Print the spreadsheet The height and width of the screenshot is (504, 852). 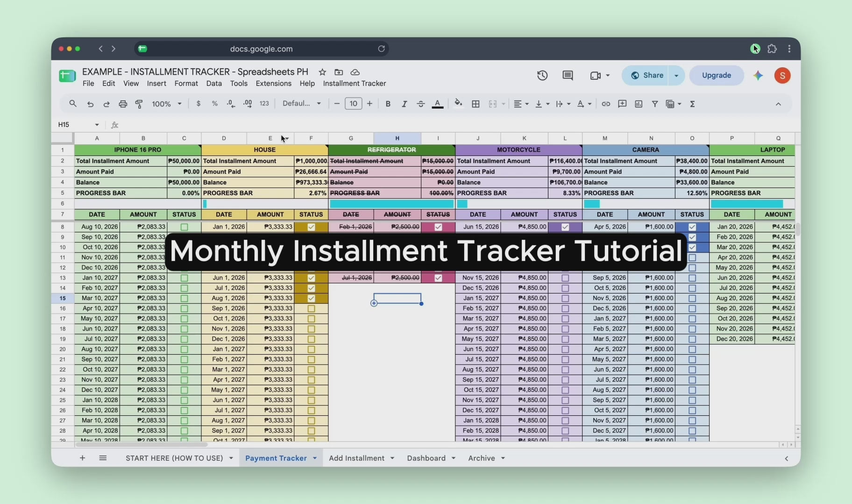click(x=123, y=104)
